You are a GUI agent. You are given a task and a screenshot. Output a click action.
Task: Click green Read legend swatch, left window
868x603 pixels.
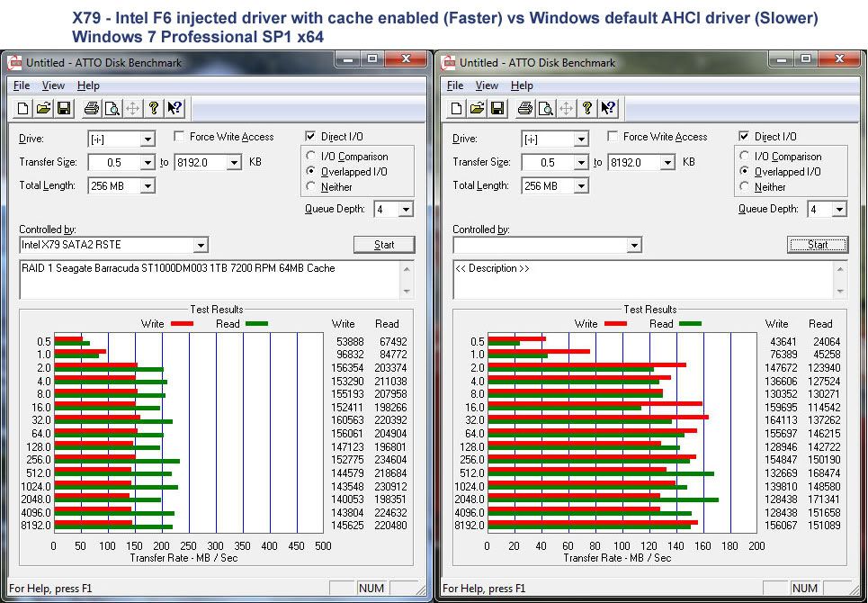tap(256, 324)
